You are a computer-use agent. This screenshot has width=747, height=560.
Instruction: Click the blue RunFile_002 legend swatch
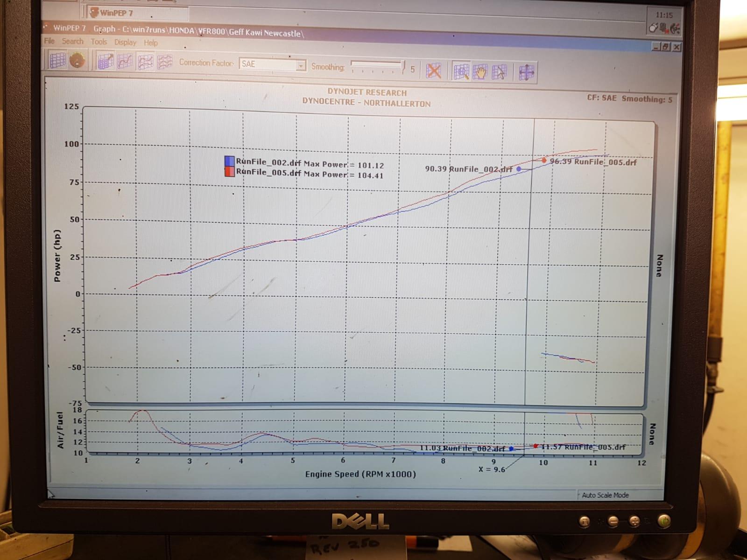229,161
